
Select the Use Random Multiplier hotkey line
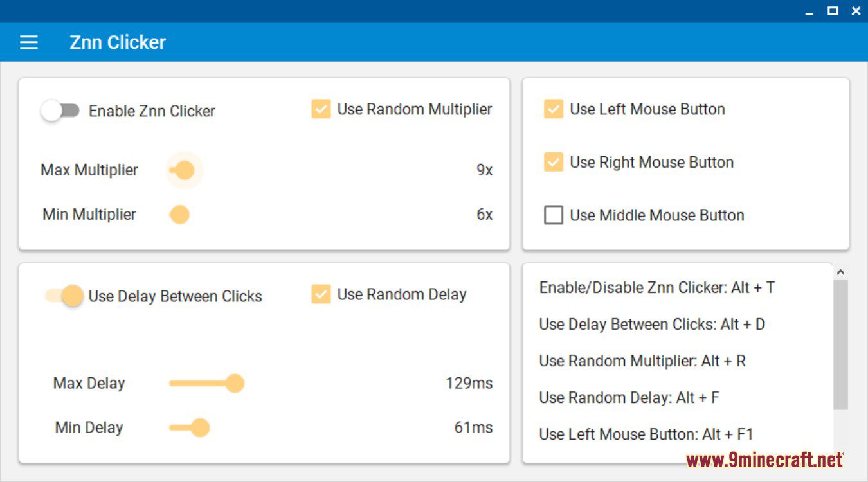[x=642, y=361]
